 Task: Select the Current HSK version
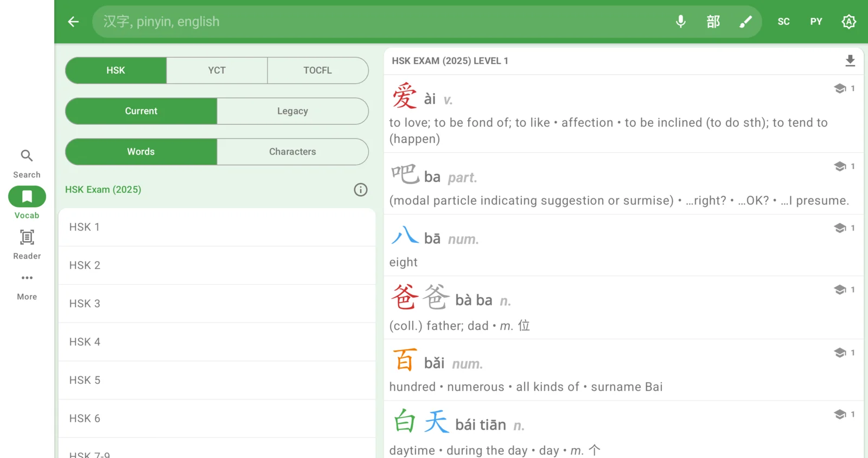click(x=141, y=111)
